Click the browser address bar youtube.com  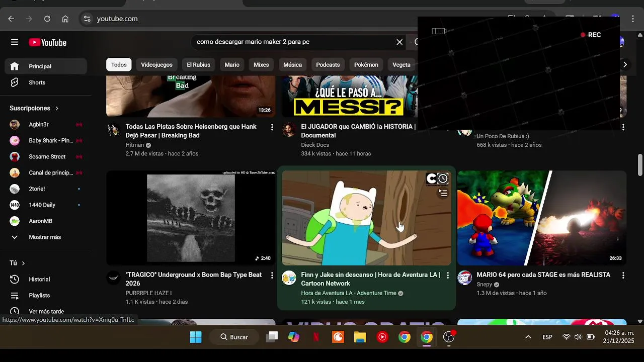(x=117, y=19)
